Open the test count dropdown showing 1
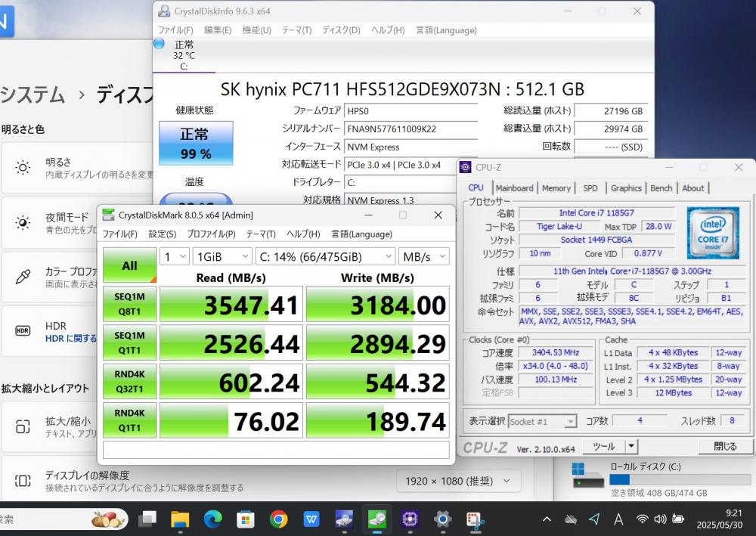 click(x=174, y=257)
